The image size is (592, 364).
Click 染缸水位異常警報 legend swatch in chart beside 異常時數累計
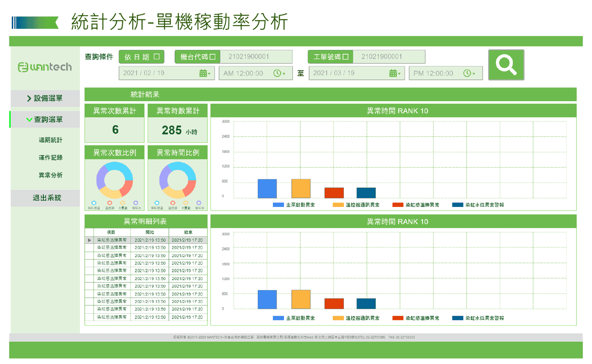(458, 205)
